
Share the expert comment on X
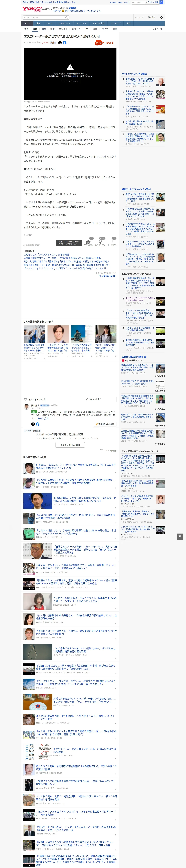pos(33,424)
